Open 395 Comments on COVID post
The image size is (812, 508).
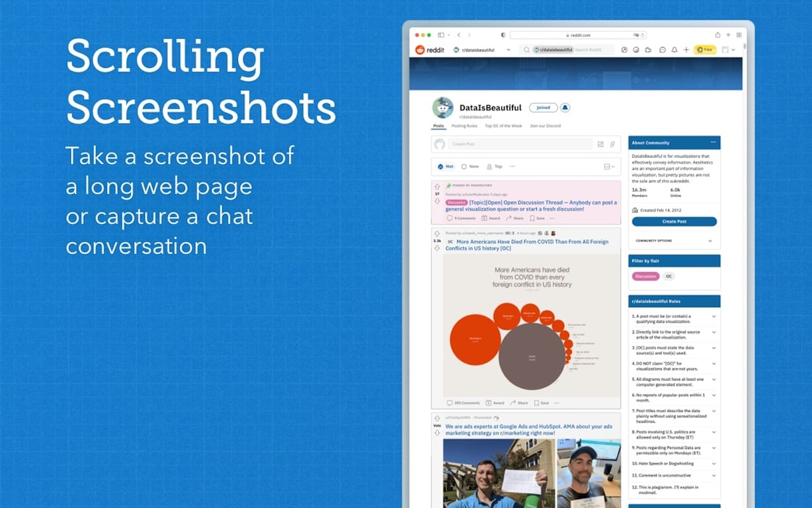coord(464,403)
